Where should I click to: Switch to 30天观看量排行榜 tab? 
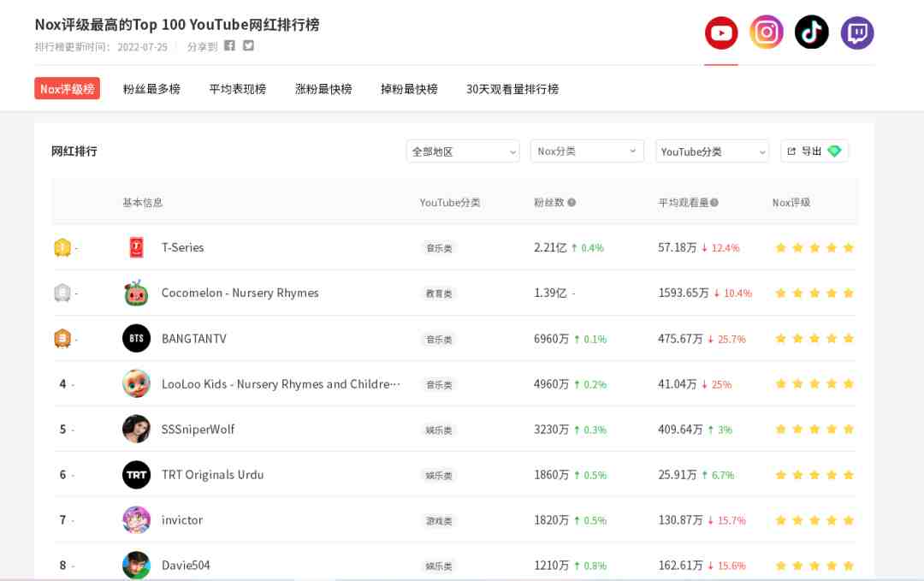[512, 89]
